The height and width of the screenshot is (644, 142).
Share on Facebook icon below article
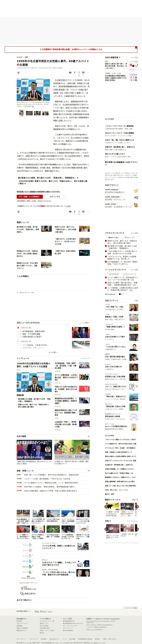pyautogui.click(x=75, y=211)
